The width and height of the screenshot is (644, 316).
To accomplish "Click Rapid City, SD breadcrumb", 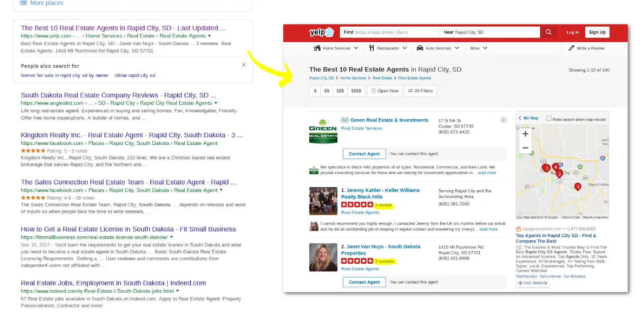I will [x=321, y=78].
